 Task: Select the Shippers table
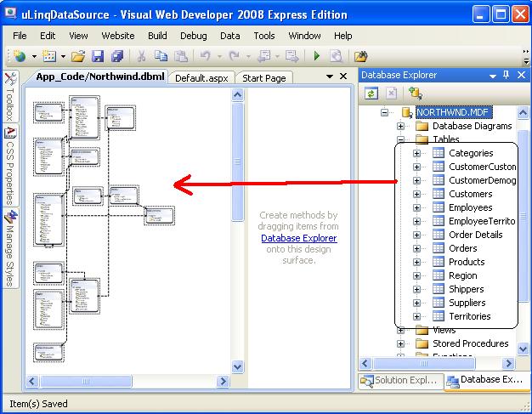tap(467, 289)
